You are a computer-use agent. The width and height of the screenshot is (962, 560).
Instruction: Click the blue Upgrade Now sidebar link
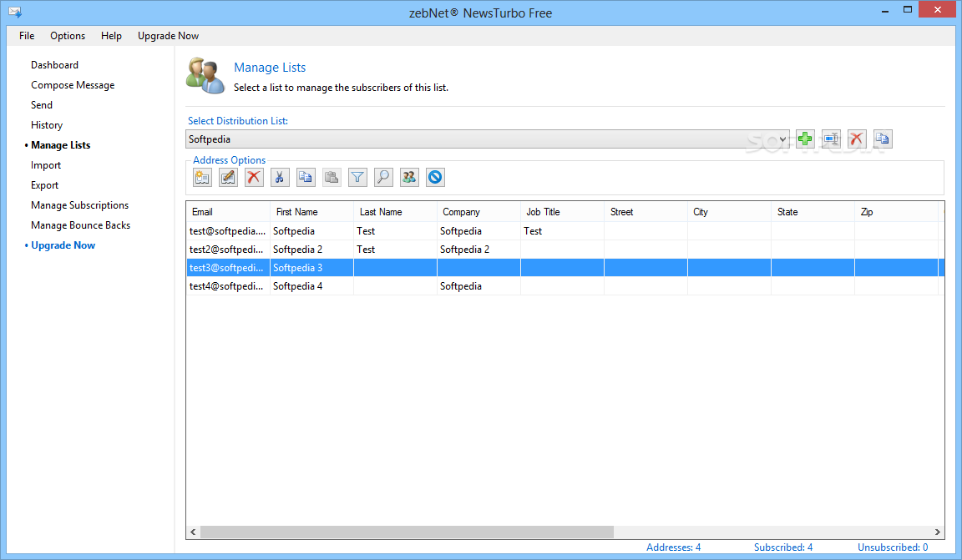pos(63,245)
